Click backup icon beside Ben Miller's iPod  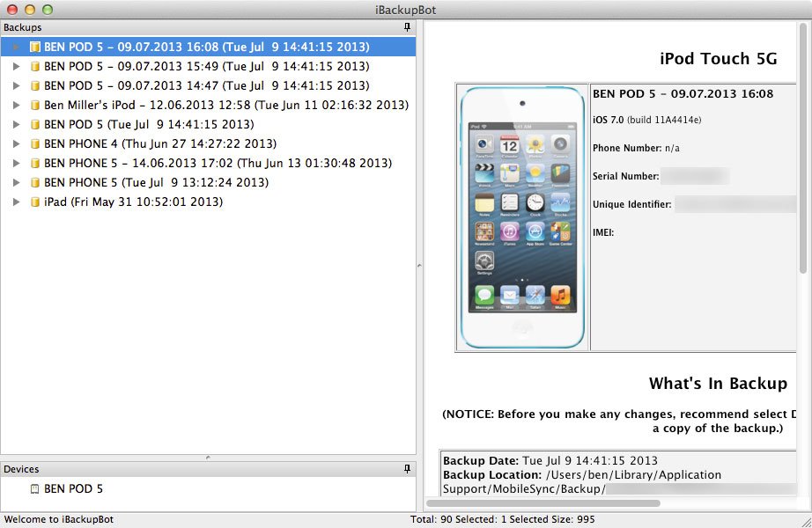34,105
